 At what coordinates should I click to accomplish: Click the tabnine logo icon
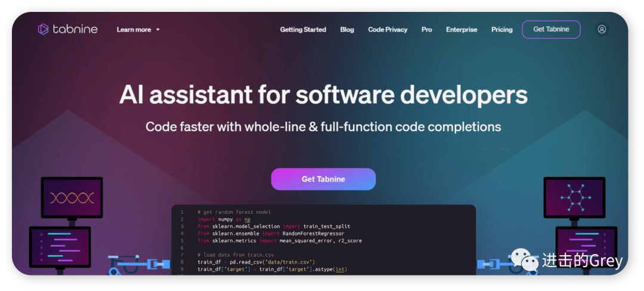coord(43,29)
